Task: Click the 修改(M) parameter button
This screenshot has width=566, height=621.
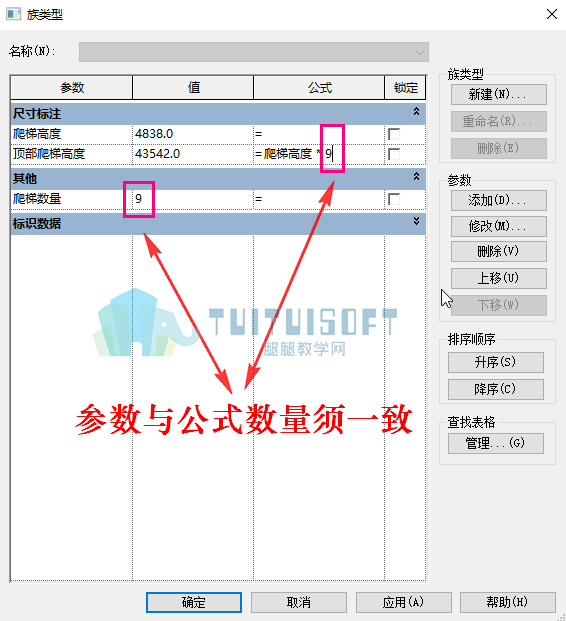Action: point(499,226)
